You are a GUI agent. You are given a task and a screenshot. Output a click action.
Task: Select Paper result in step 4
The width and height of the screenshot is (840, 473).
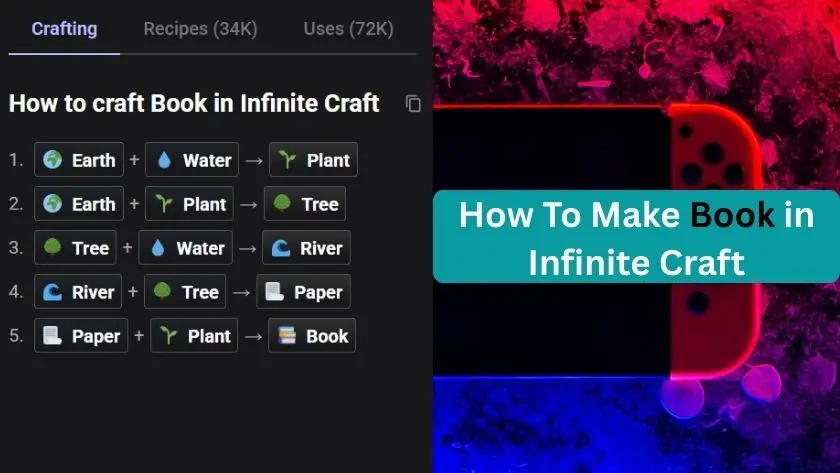[304, 291]
